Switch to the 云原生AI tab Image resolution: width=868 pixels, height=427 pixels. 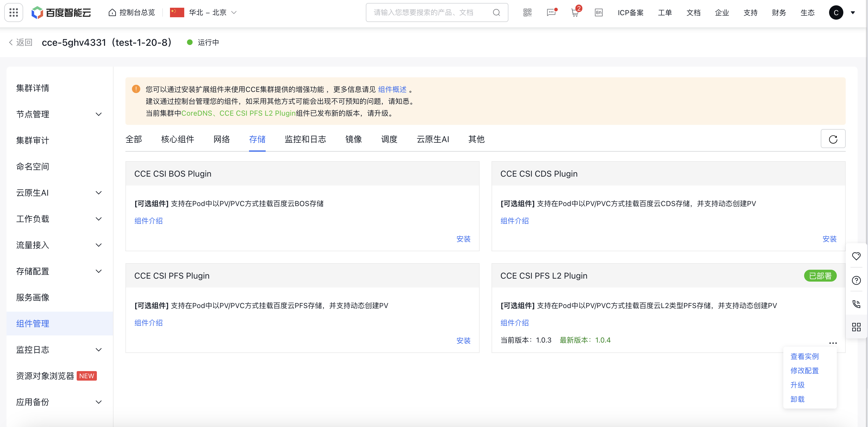tap(433, 139)
